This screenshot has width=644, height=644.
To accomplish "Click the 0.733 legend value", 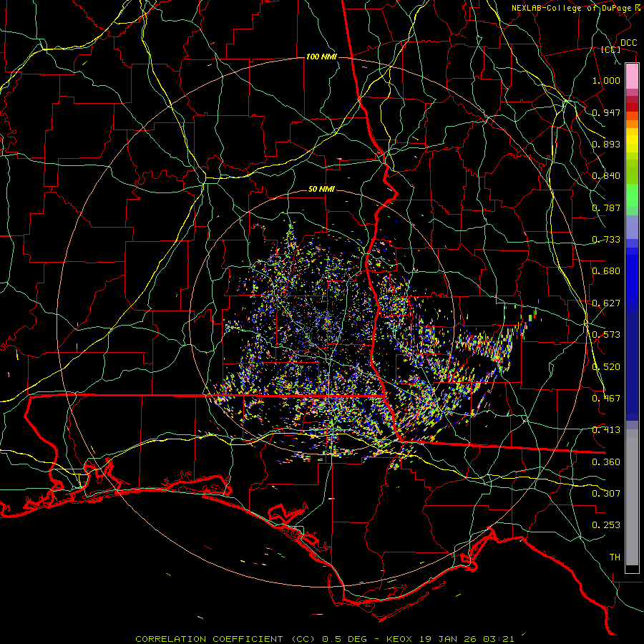I will click(606, 240).
